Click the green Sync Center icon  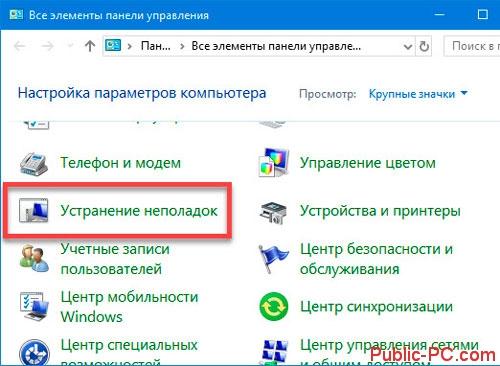click(274, 306)
